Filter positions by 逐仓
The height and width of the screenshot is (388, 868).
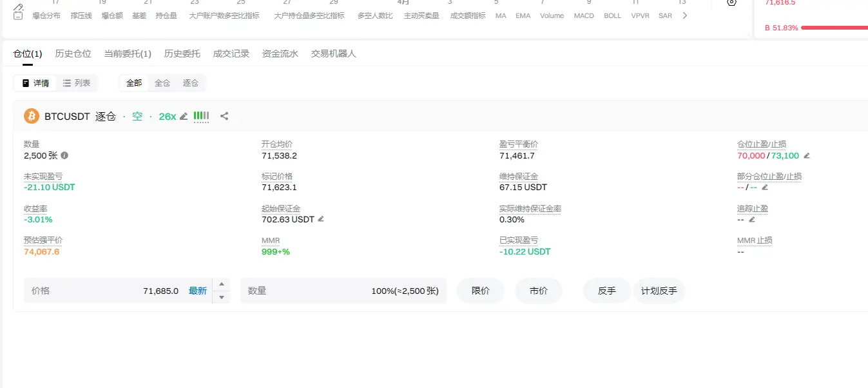pyautogui.click(x=191, y=83)
